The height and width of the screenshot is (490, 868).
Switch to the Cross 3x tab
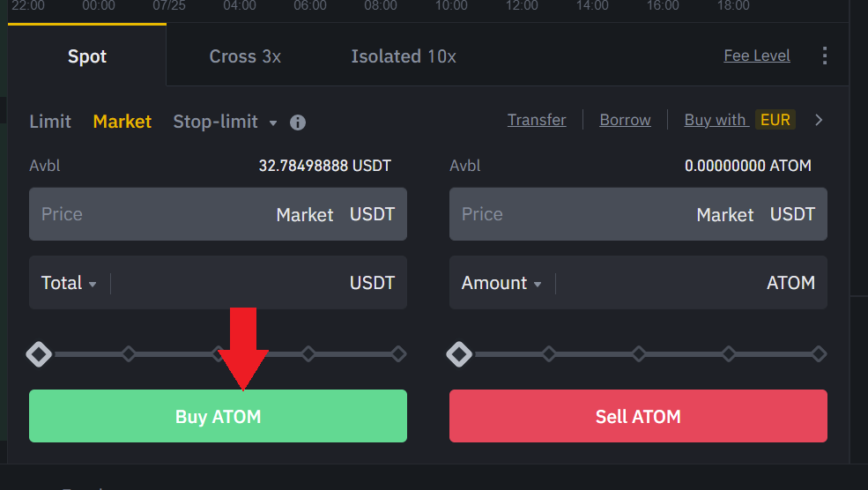245,56
